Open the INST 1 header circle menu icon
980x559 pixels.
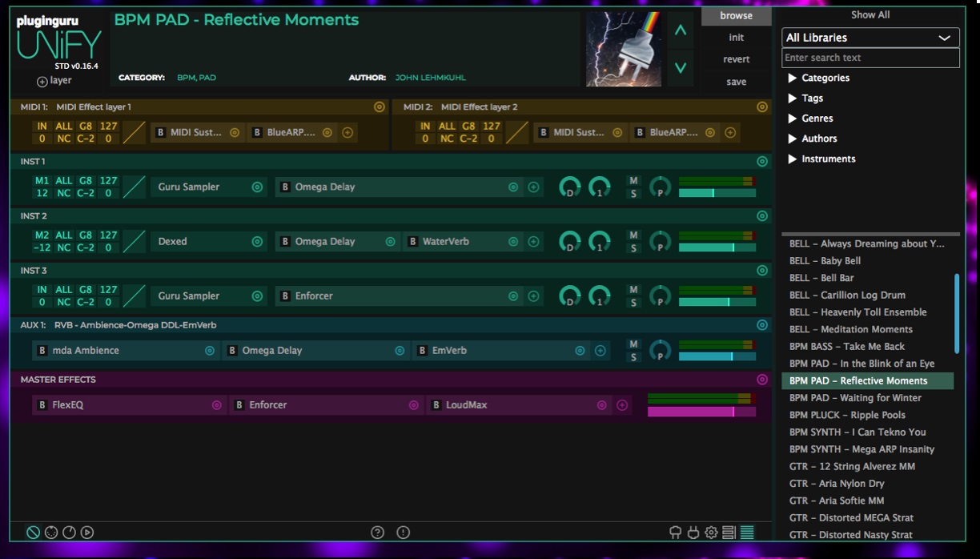tap(762, 161)
